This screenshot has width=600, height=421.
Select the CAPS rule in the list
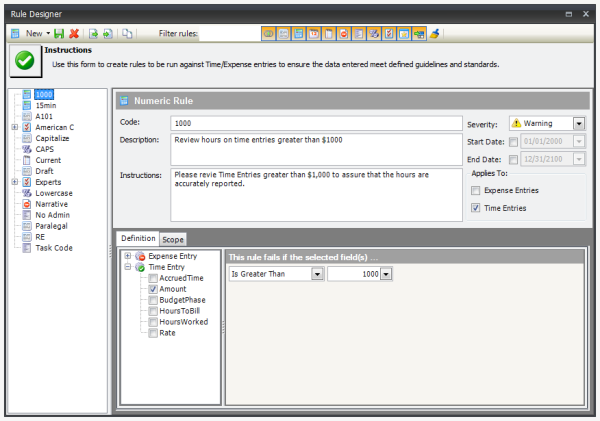pyautogui.click(x=46, y=149)
